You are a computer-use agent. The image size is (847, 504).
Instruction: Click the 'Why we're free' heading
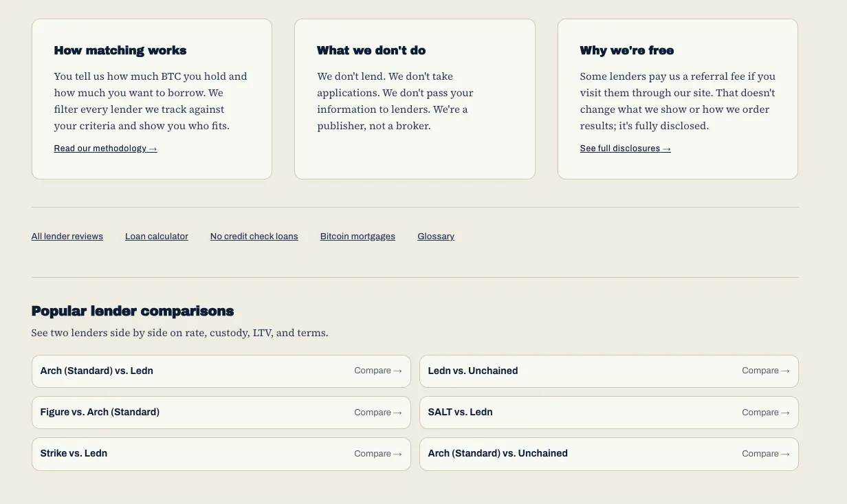[x=627, y=51]
